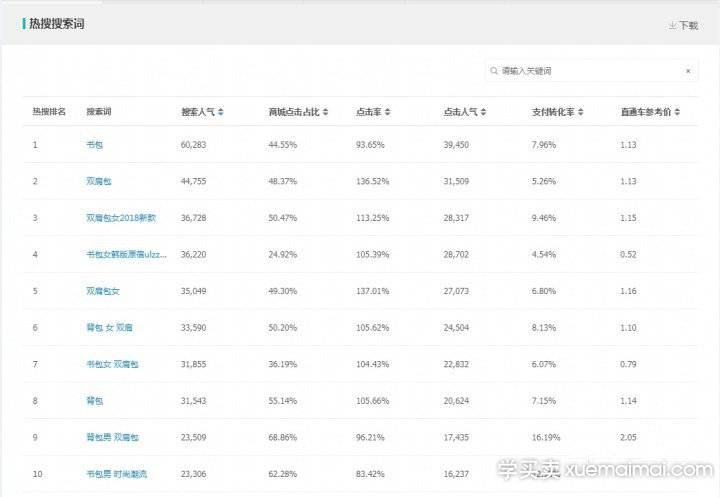720x497 pixels.
Task: Select the 44.55% mall click share cell
Action: [x=282, y=145]
